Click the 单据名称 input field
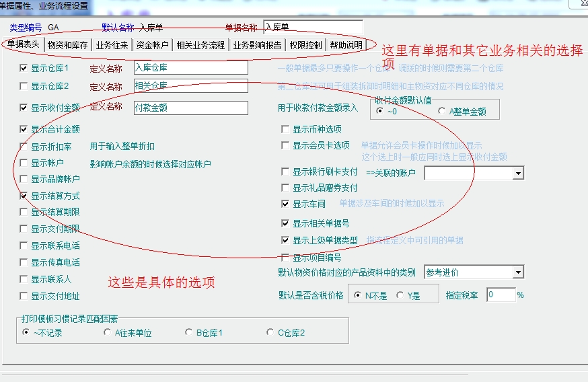The width and height of the screenshot is (588, 382). (313, 27)
